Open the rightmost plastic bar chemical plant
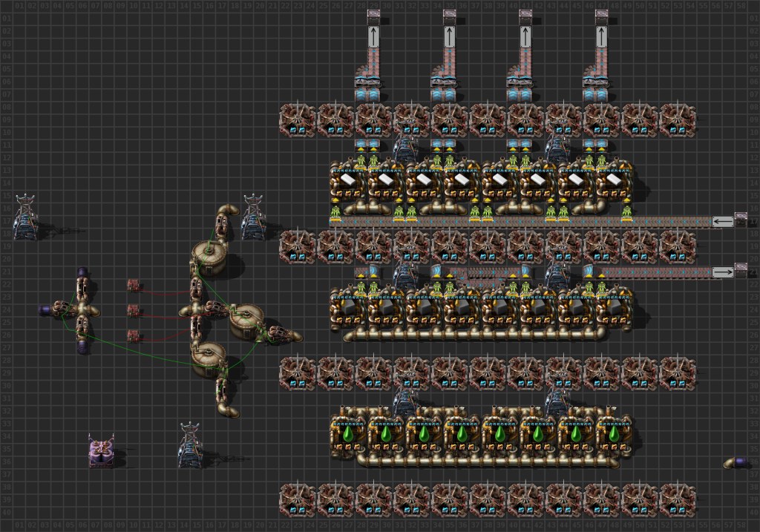 click(615, 183)
